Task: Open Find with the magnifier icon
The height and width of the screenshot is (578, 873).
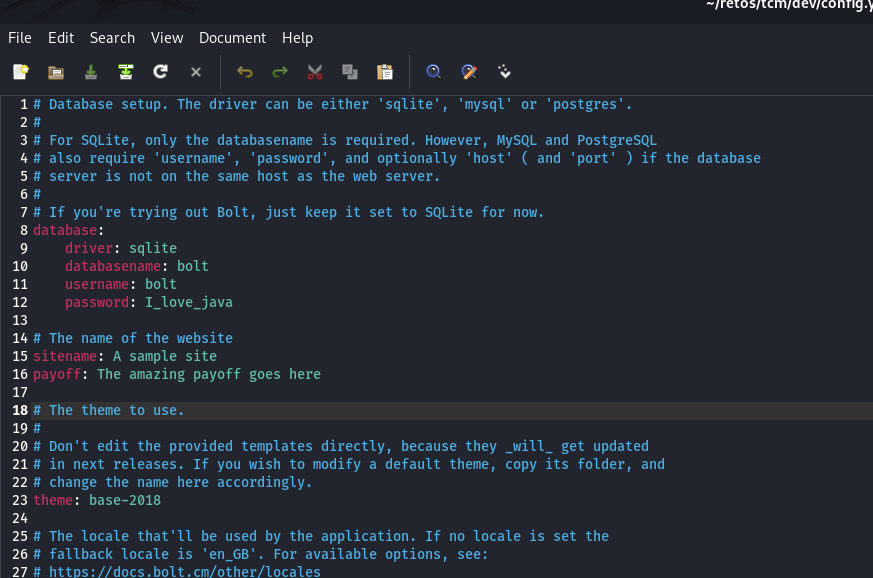Action: tap(433, 72)
